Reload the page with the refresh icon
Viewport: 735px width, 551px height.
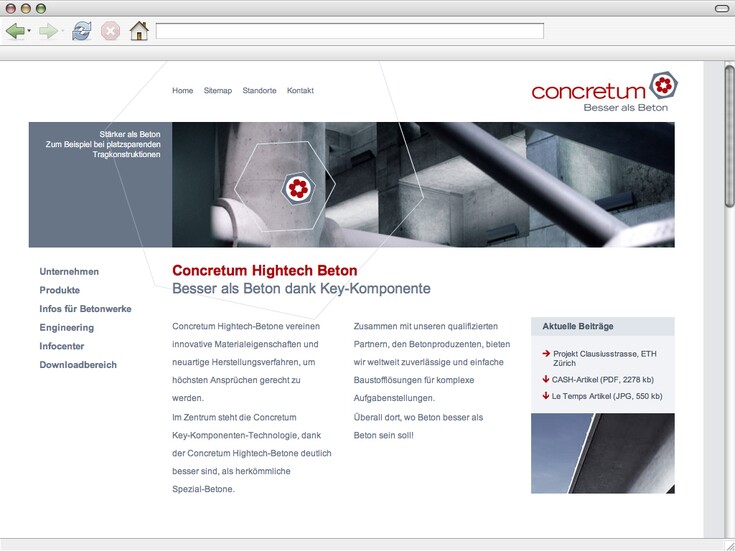[x=82, y=31]
